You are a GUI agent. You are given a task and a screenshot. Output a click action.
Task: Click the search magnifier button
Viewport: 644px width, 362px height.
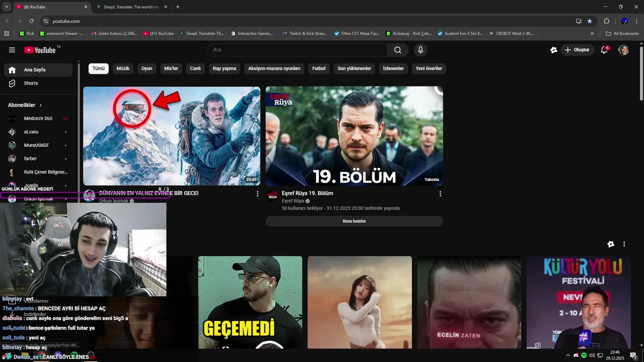[397, 50]
